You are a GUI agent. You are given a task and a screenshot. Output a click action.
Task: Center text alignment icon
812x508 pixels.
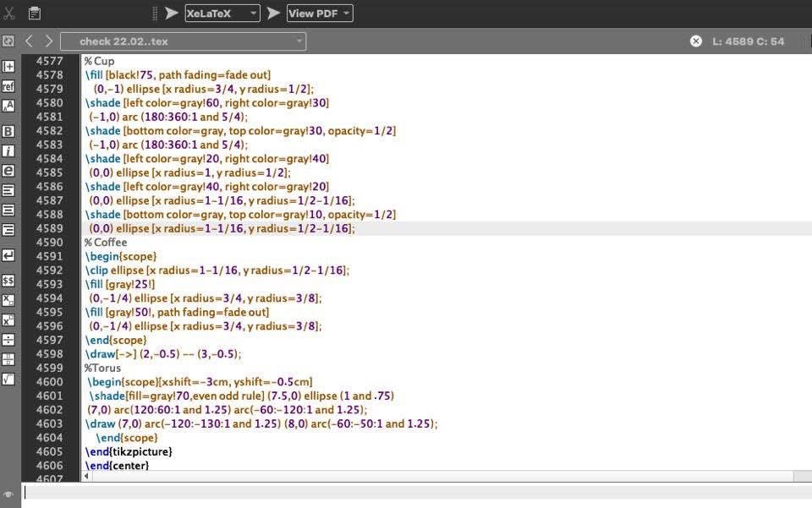point(8,210)
